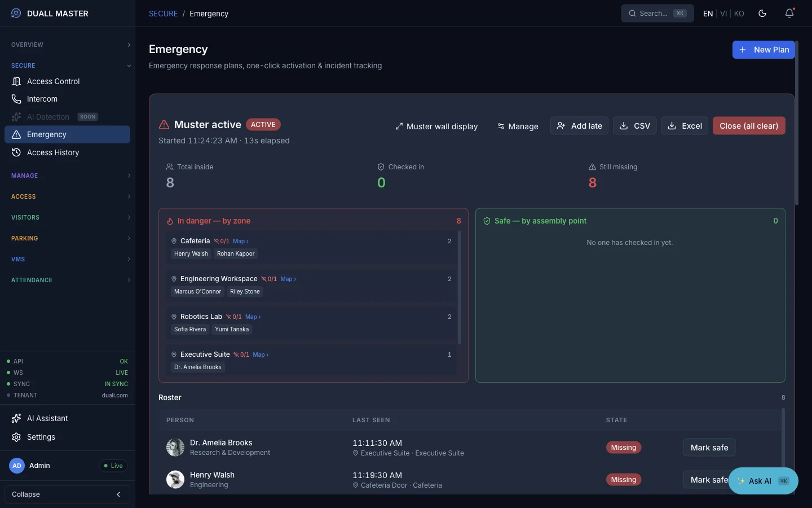Click Cafeteria location pin icon
The height and width of the screenshot is (508, 812).
pos(174,241)
